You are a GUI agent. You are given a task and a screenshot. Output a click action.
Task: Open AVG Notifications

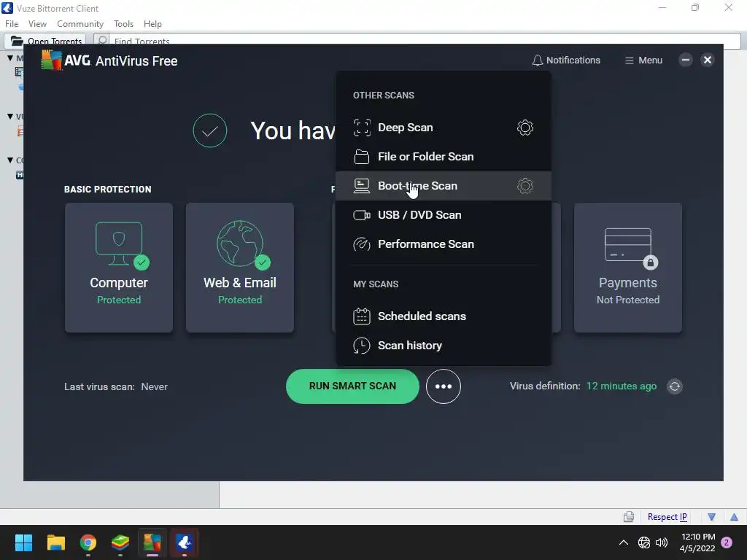pyautogui.click(x=566, y=61)
